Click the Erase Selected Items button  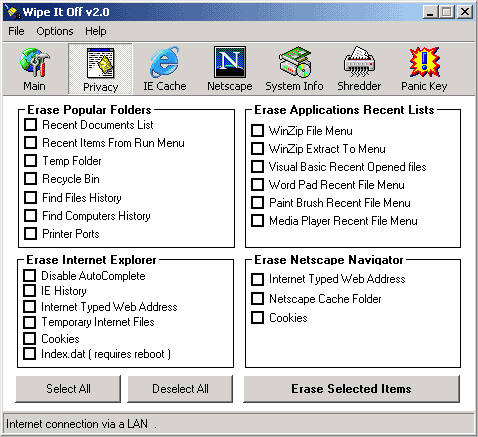pyautogui.click(x=351, y=389)
